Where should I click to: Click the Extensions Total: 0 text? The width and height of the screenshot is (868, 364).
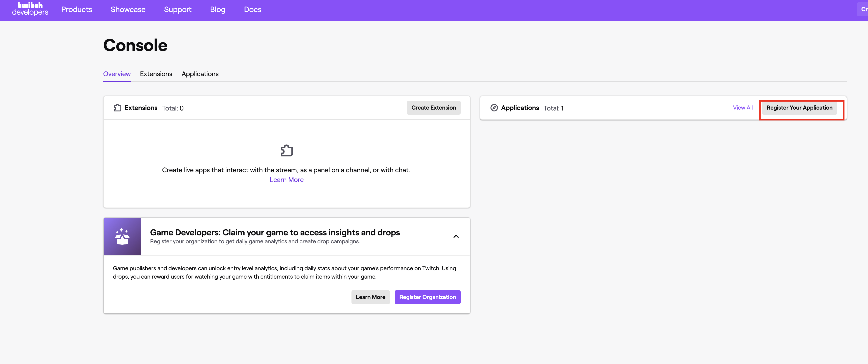172,108
